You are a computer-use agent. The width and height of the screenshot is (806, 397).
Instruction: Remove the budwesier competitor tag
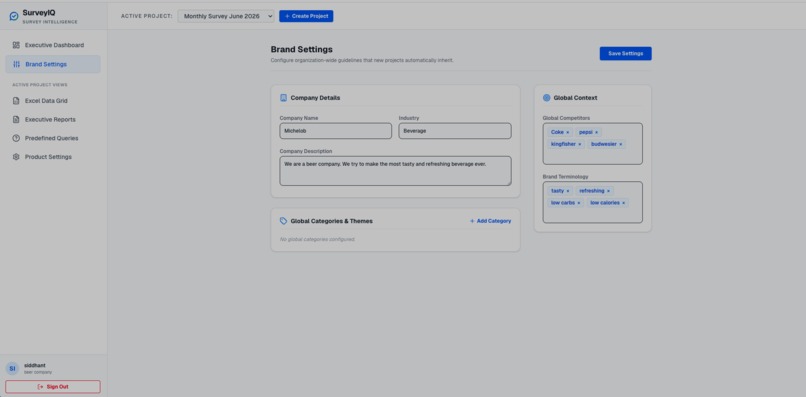tap(620, 145)
